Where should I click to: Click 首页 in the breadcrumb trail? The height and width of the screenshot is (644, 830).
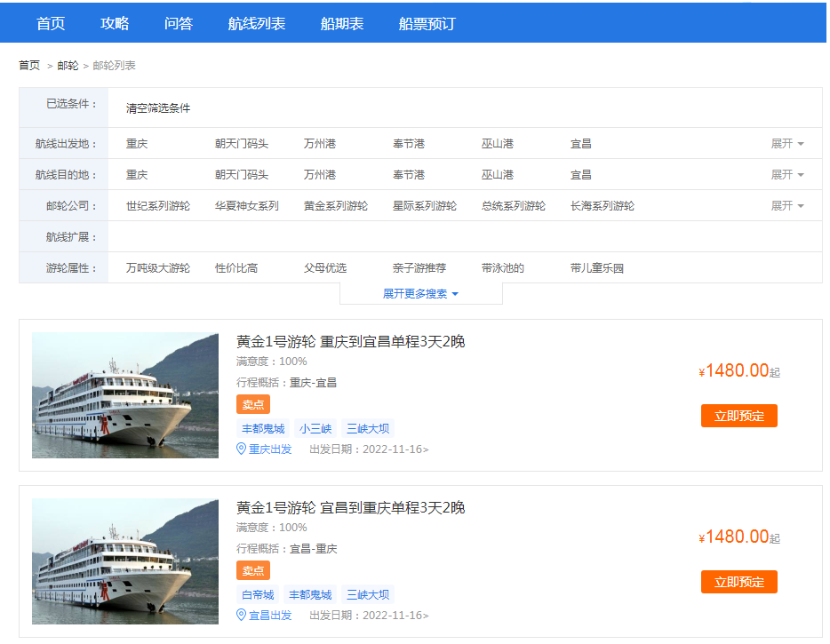point(29,66)
